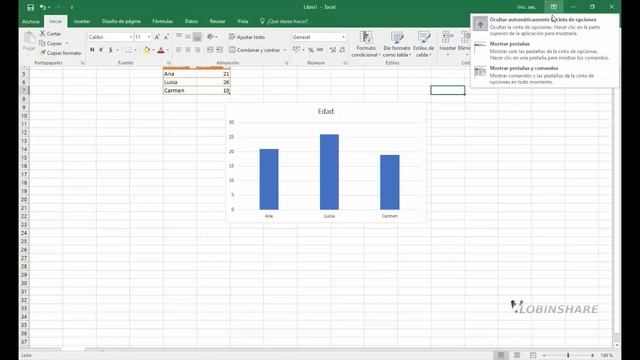Undo the last action
Image resolution: width=640 pixels, height=360 pixels.
click(x=42, y=7)
